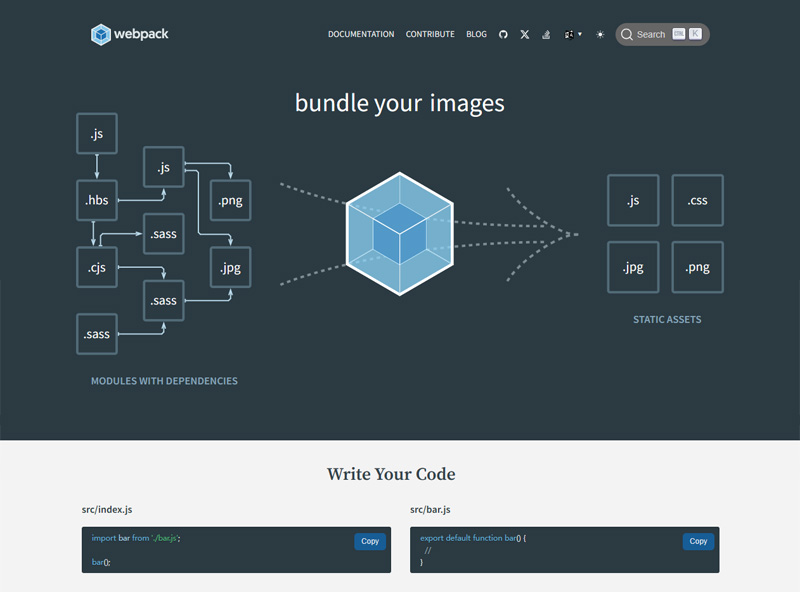Expand the dropdown arrow next to flag icon
The width and height of the screenshot is (800, 600).
click(x=580, y=34)
